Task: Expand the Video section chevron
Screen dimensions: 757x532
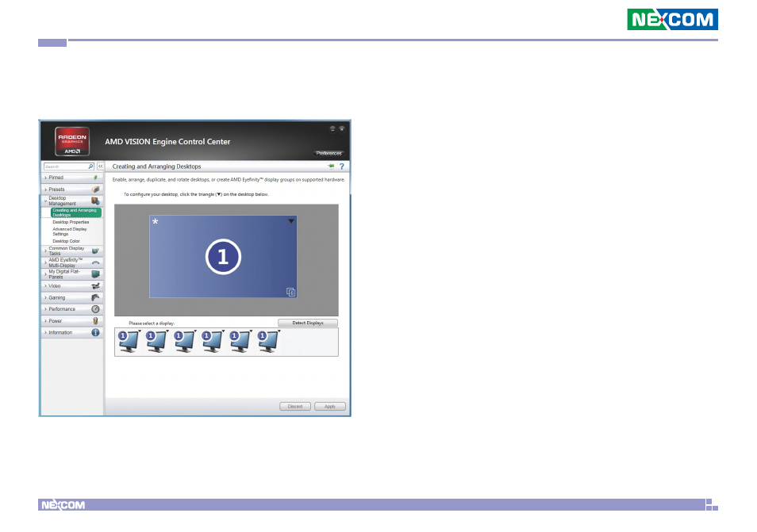Action: (x=45, y=286)
